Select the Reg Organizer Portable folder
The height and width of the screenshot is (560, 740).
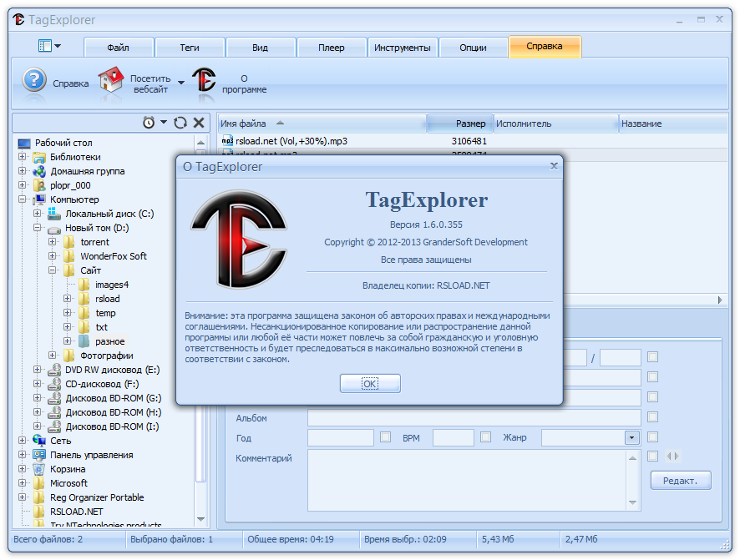point(97,497)
